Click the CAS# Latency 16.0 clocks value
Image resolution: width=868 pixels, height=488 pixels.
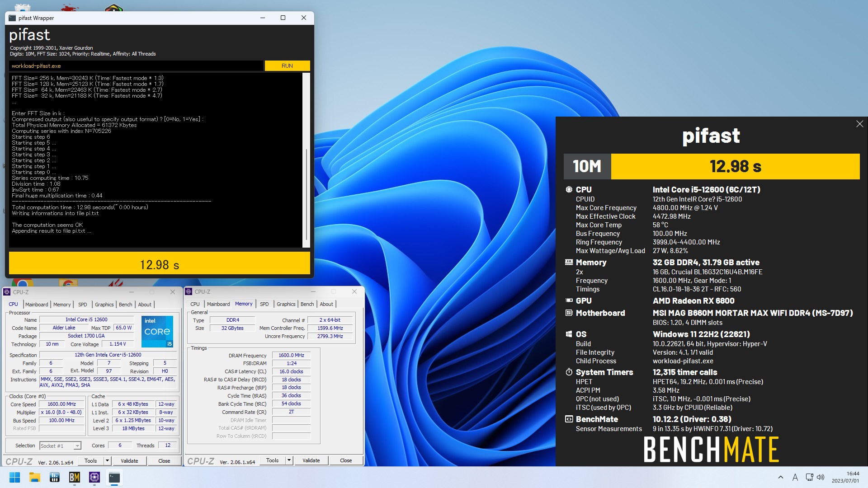pos(291,372)
